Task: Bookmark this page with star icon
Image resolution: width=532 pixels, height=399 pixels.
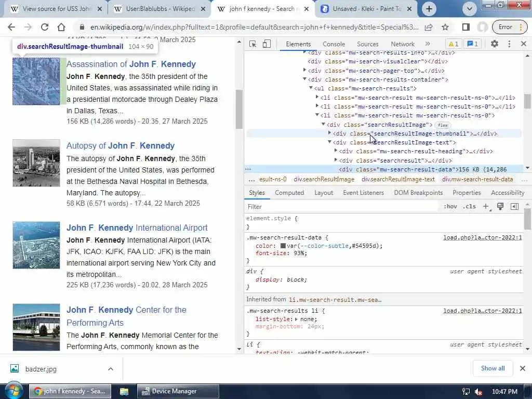Action: tap(445, 27)
